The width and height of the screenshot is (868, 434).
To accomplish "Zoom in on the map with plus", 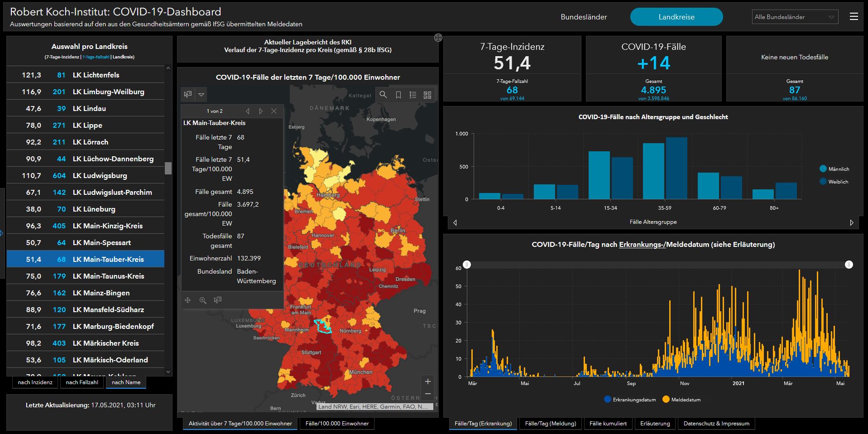I will [428, 381].
